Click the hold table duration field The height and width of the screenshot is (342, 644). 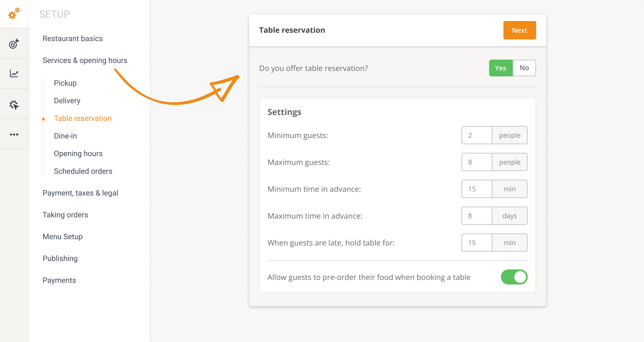(x=477, y=243)
